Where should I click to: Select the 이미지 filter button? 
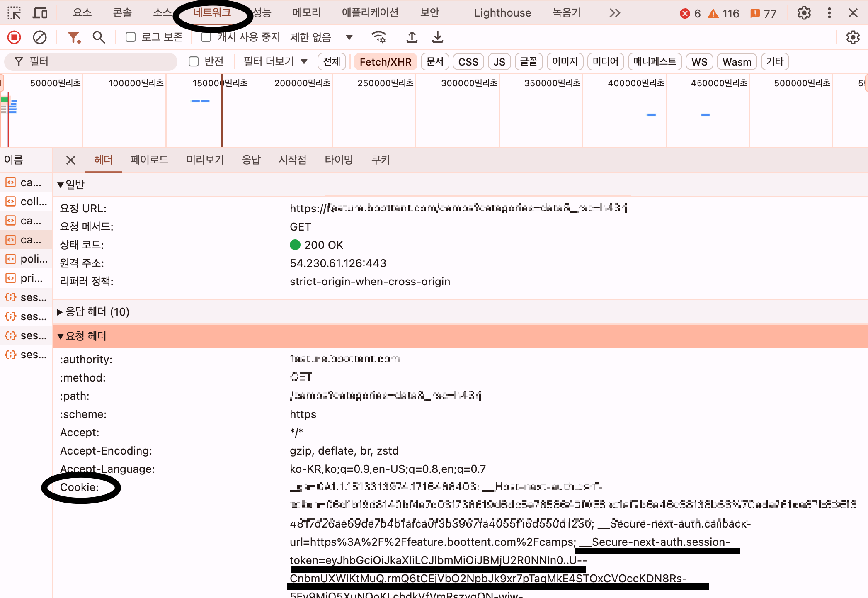(565, 62)
